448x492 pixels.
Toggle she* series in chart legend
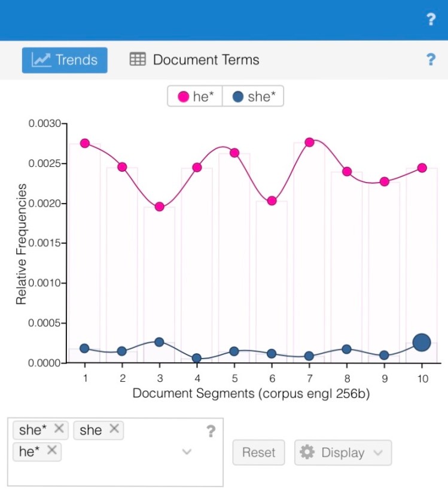click(253, 96)
